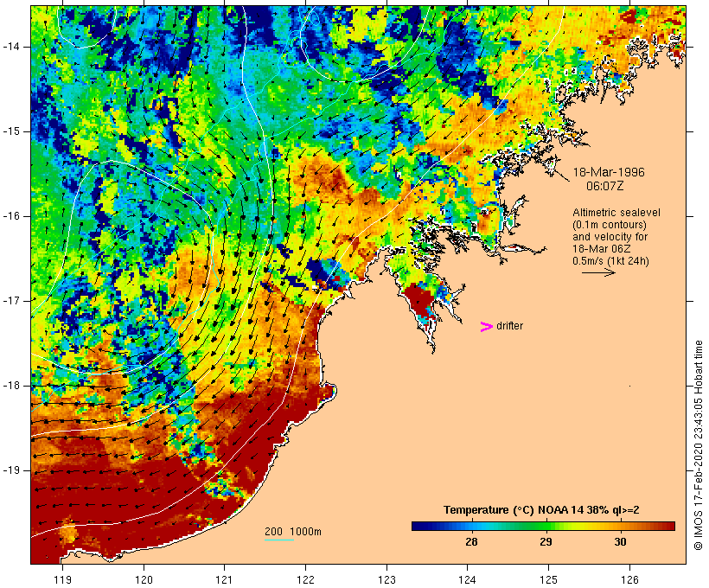Click latitude axis label '-19'
Screen dimensions: 709x588
10,470
